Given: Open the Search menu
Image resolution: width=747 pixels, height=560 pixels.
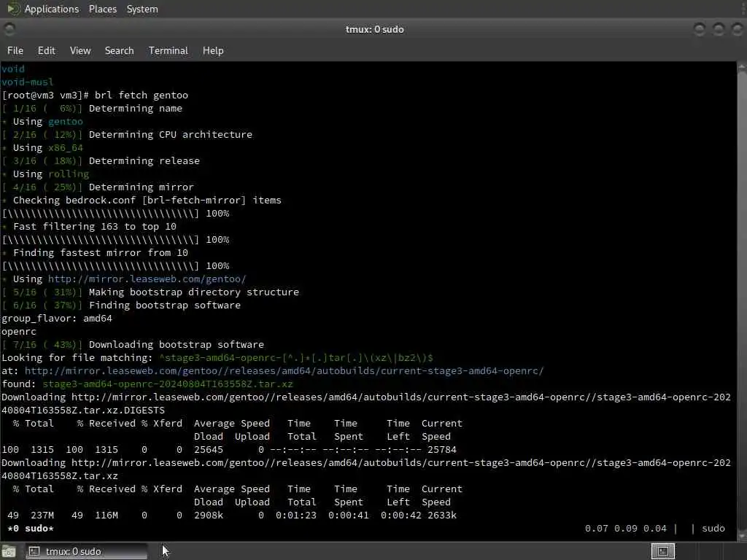Looking at the screenshot, I should click(x=119, y=50).
